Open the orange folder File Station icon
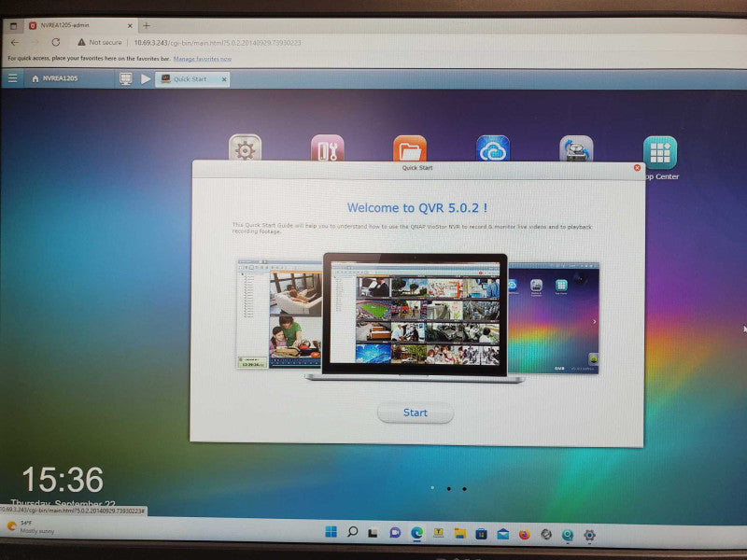Image resolution: width=747 pixels, height=560 pixels. 410,148
